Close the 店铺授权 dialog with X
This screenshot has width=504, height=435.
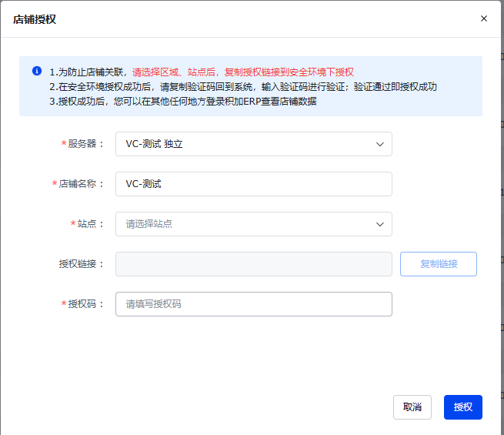[x=484, y=18]
